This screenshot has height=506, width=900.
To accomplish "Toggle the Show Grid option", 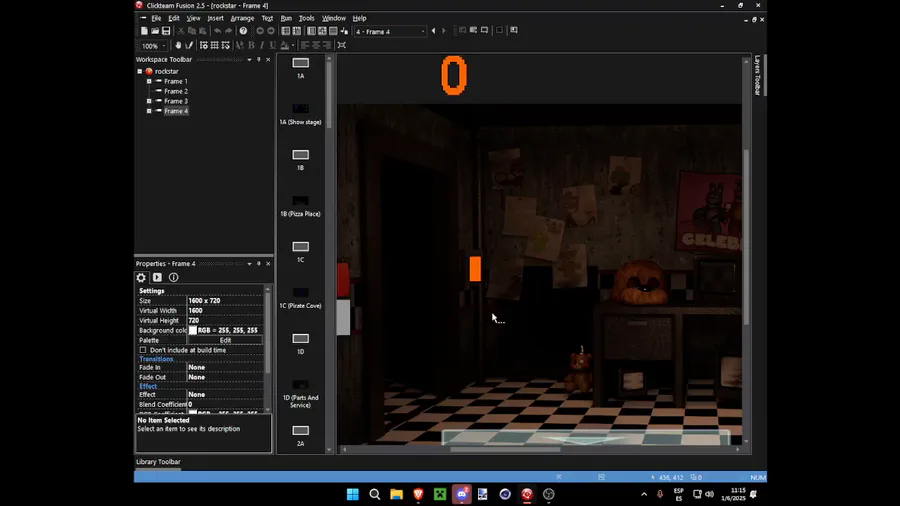I will click(215, 45).
